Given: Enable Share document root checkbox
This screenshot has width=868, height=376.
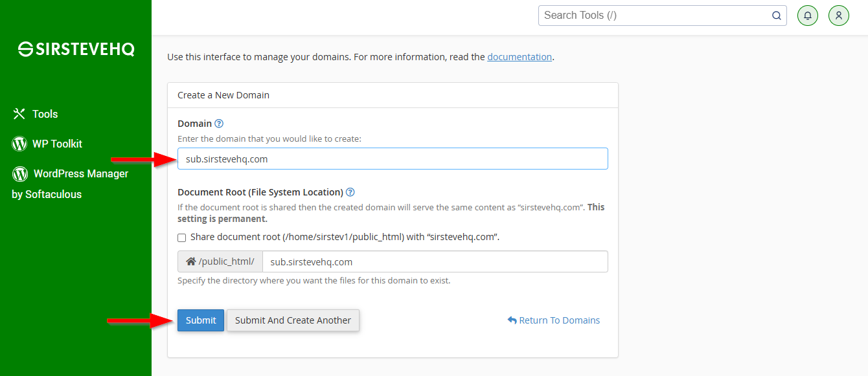Looking at the screenshot, I should (182, 238).
